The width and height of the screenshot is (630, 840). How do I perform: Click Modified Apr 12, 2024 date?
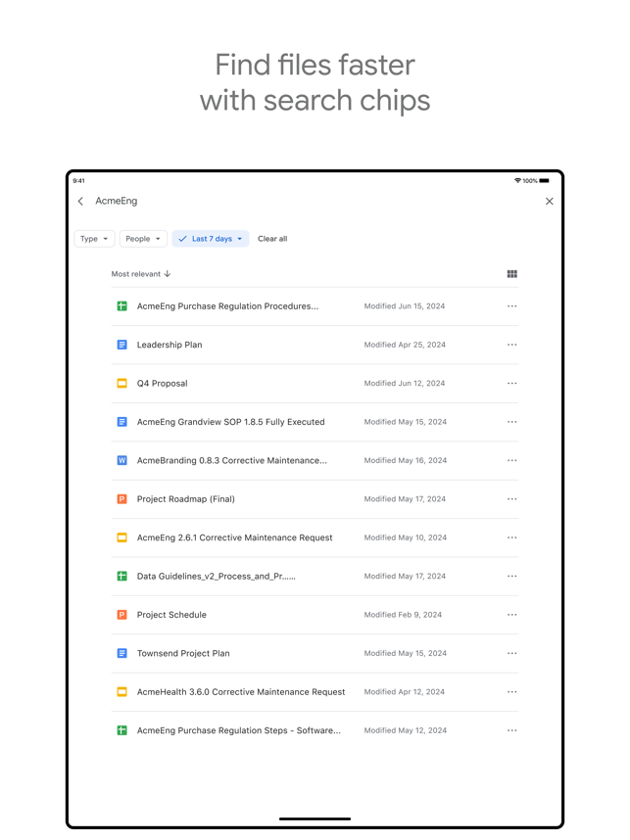[405, 692]
